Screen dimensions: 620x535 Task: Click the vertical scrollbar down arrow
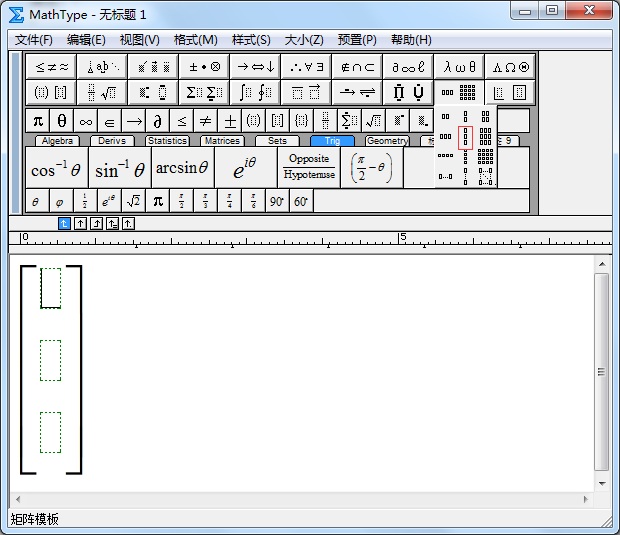[601, 485]
